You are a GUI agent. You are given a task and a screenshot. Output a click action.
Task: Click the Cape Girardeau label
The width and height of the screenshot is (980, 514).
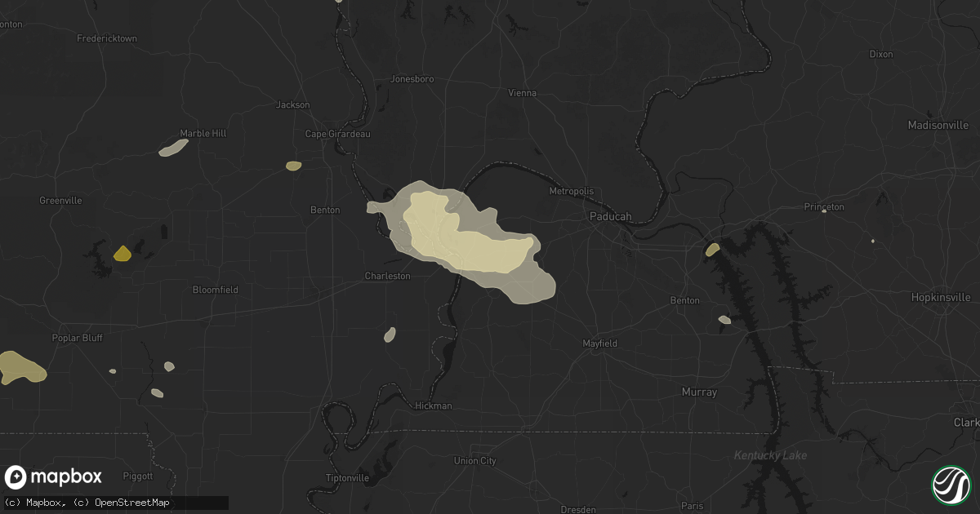337,134
